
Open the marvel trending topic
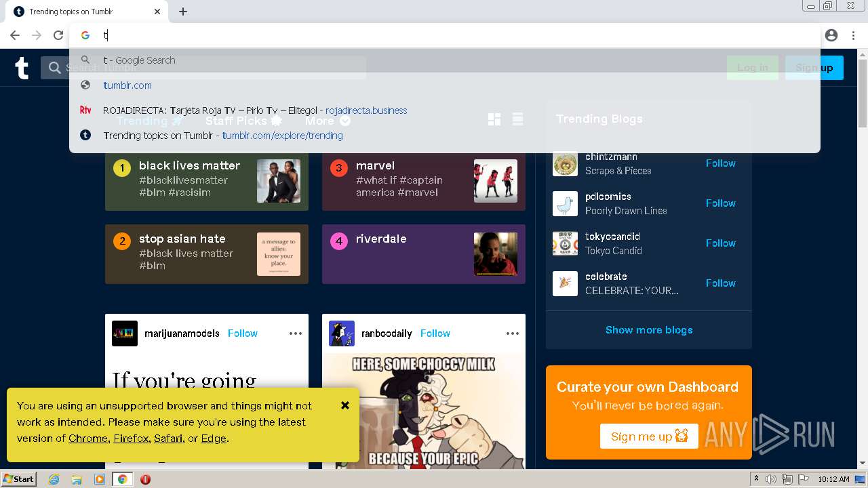(424, 181)
